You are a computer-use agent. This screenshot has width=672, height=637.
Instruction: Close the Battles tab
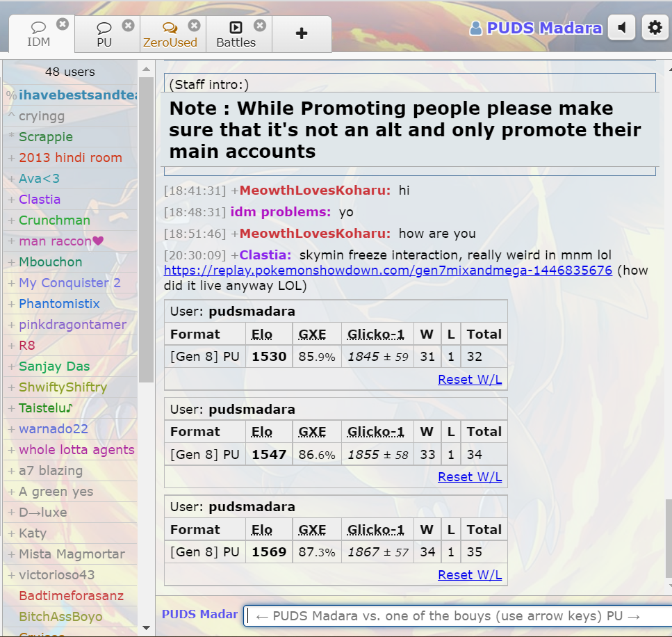pyautogui.click(x=260, y=25)
